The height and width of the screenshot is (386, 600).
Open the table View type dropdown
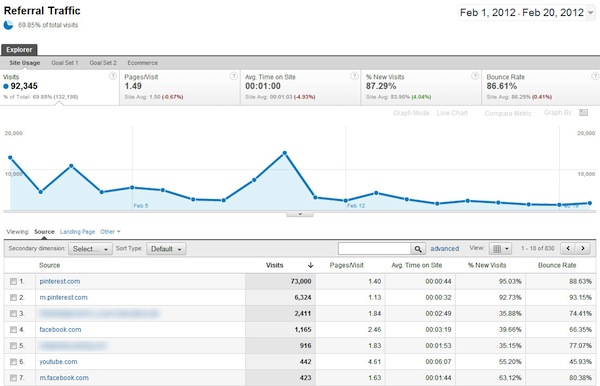[500, 249]
